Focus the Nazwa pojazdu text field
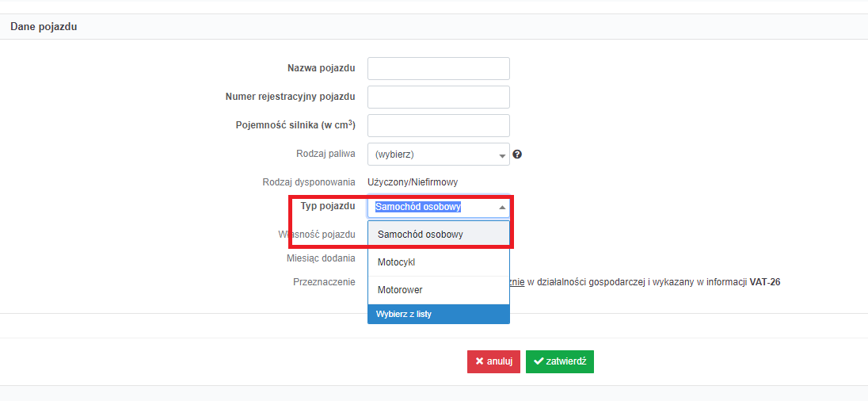868x401 pixels. (x=439, y=68)
